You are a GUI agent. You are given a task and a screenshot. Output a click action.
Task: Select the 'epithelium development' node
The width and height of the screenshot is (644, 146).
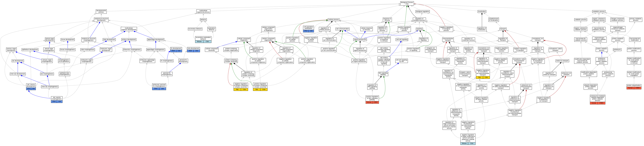pyautogui.click(x=30, y=50)
